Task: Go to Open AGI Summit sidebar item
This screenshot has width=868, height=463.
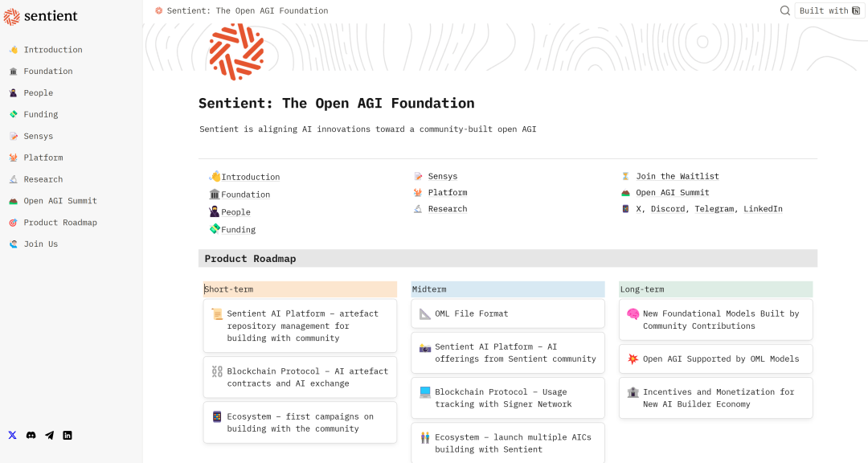Action: [x=59, y=201]
